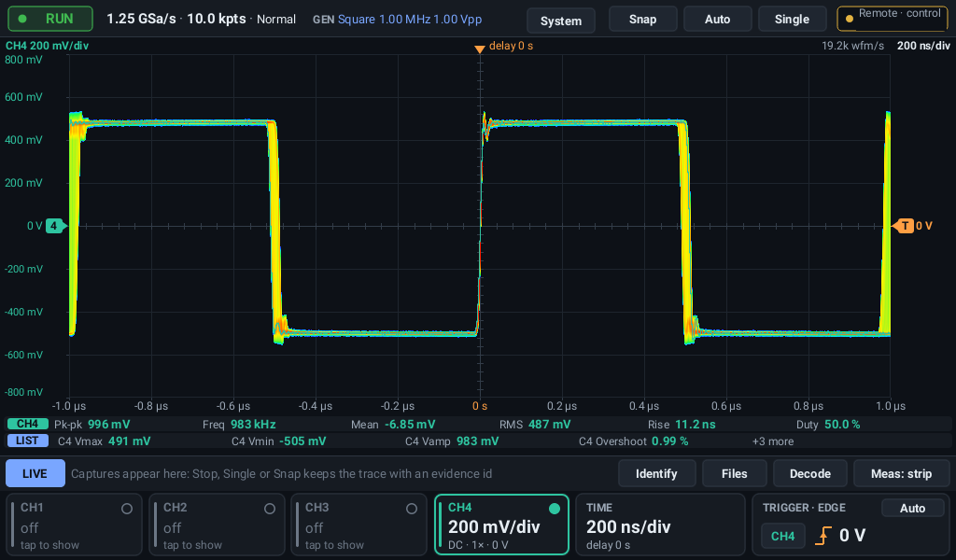The image size is (956, 560).
Task: Click the Duty 50.0 % measurement
Action: 828,424
